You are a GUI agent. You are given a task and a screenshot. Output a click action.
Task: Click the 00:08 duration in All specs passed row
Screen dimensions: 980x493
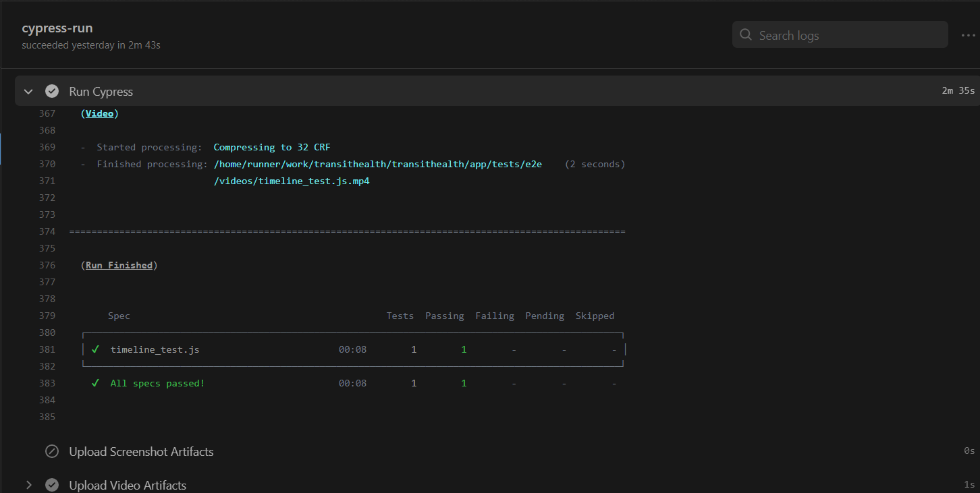click(x=352, y=383)
